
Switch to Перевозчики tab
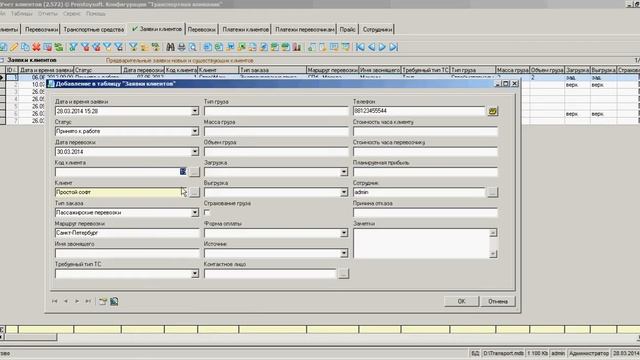pyautogui.click(x=41, y=29)
